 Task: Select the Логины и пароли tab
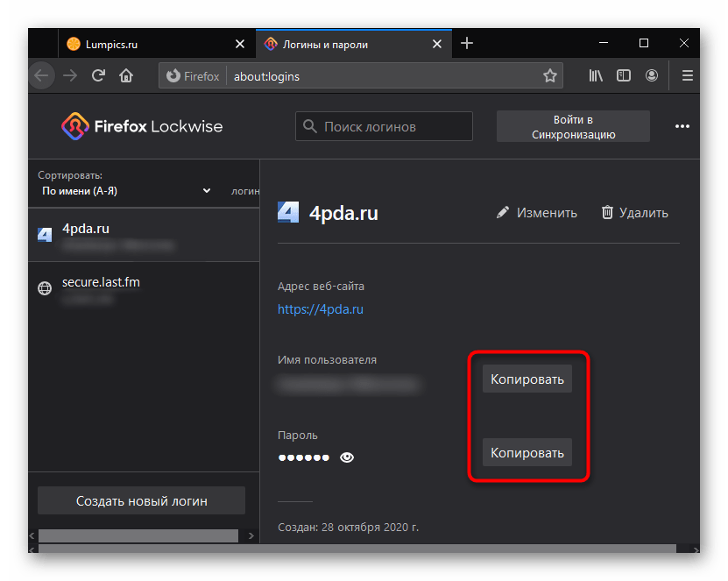point(354,44)
